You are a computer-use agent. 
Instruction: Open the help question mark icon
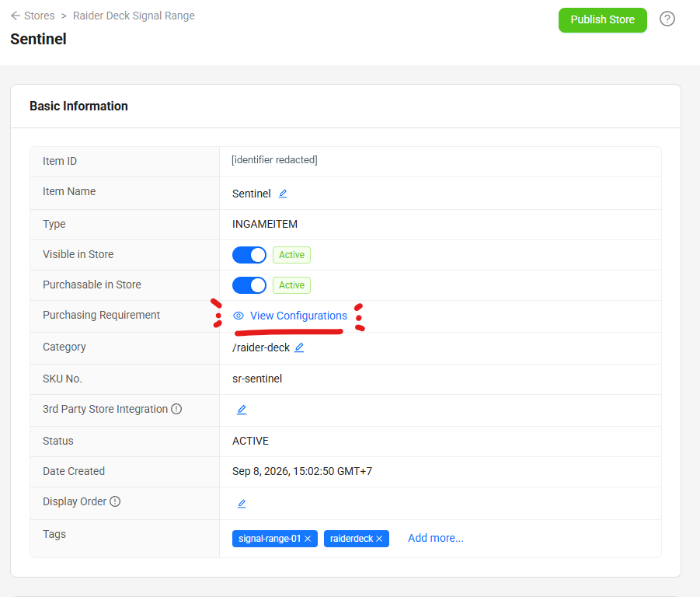(667, 19)
